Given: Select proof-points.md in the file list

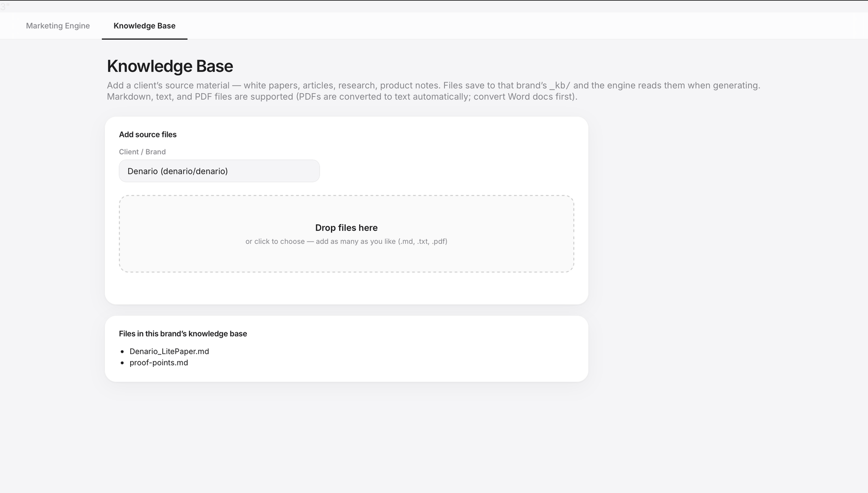Looking at the screenshot, I should [159, 363].
